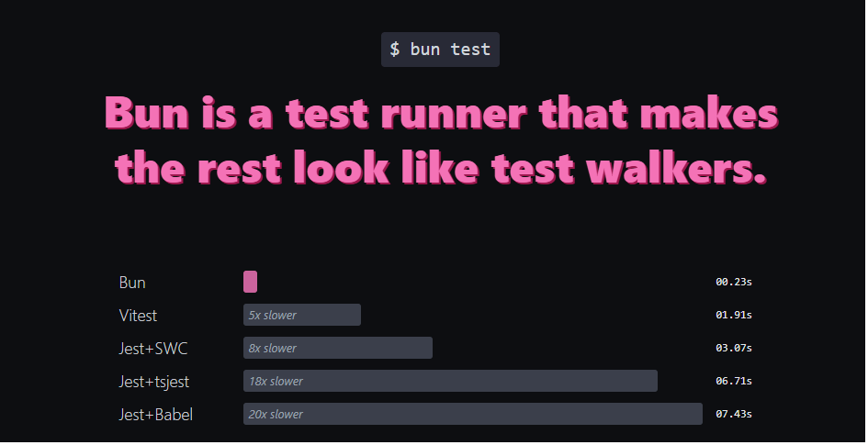
Task: Click the Jest+Babel '20x slower' bar
Action: [x=473, y=414]
